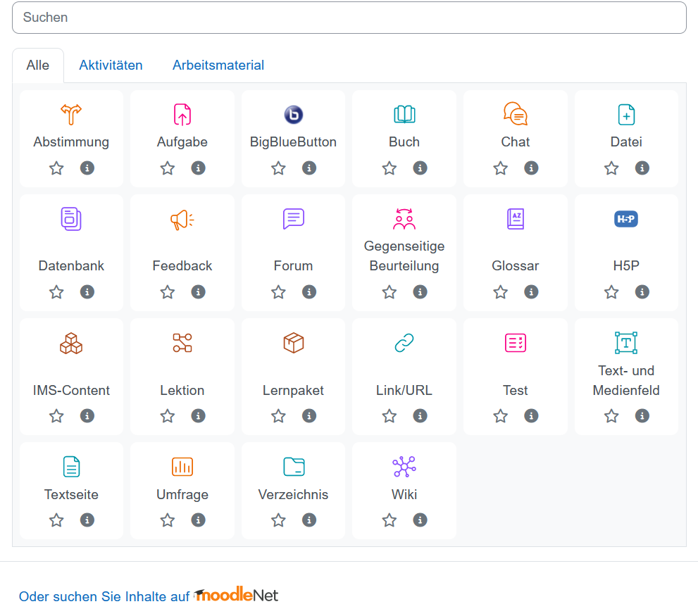Show info about Aufgabe
The image size is (698, 616).
click(198, 168)
